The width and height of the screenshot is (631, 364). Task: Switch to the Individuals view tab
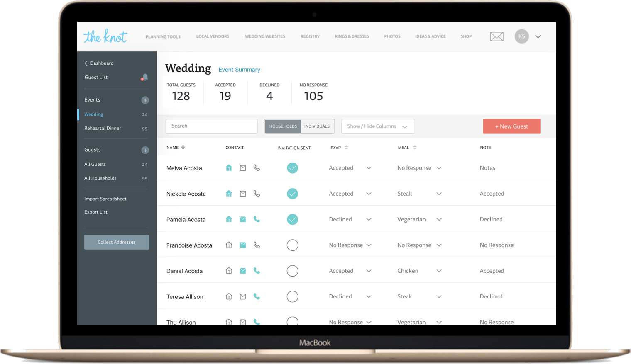pyautogui.click(x=317, y=126)
